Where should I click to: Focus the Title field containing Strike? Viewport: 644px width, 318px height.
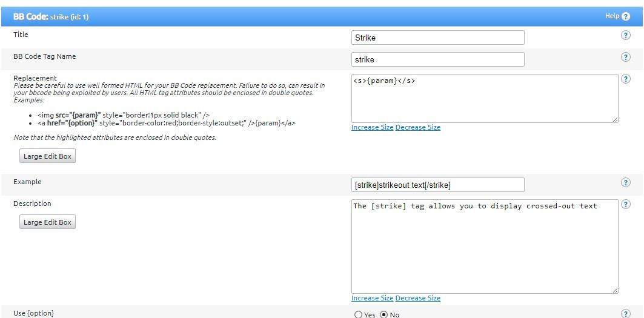click(438, 38)
